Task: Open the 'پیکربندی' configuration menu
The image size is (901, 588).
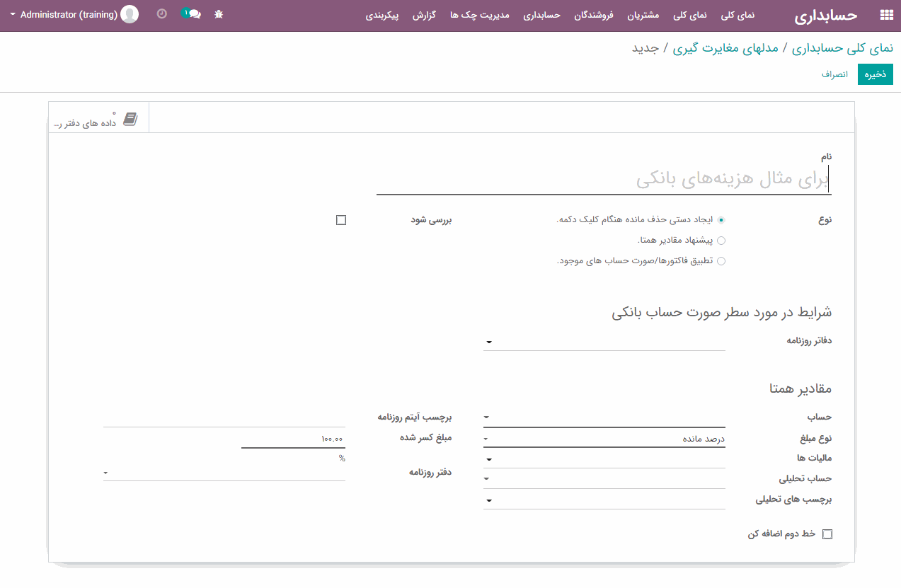Action: pyautogui.click(x=382, y=15)
